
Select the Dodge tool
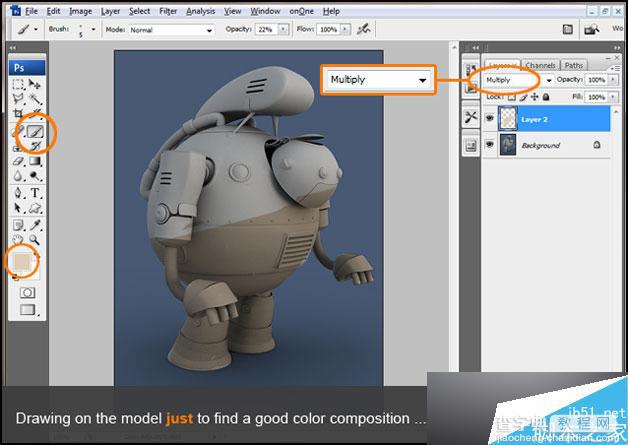point(35,175)
